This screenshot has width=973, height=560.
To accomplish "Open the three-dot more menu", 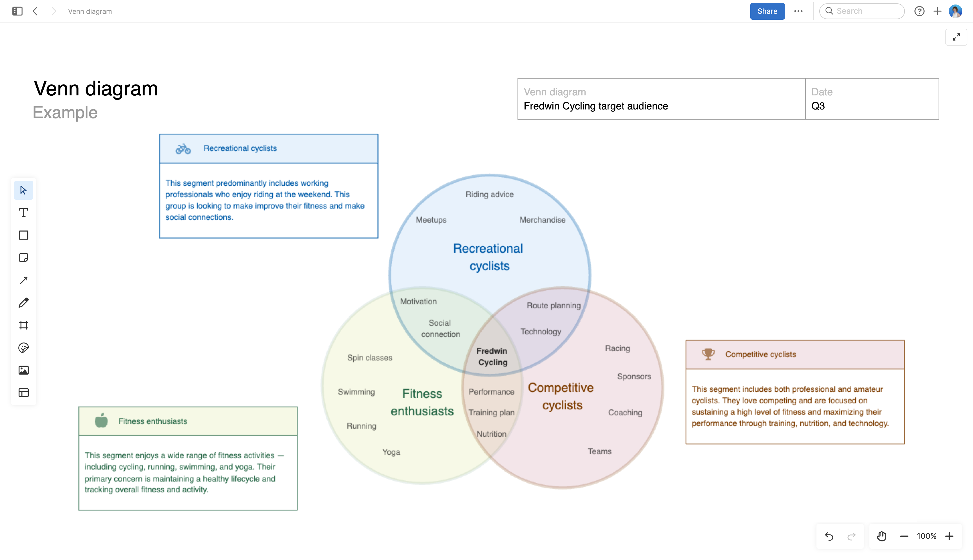I will click(x=798, y=11).
